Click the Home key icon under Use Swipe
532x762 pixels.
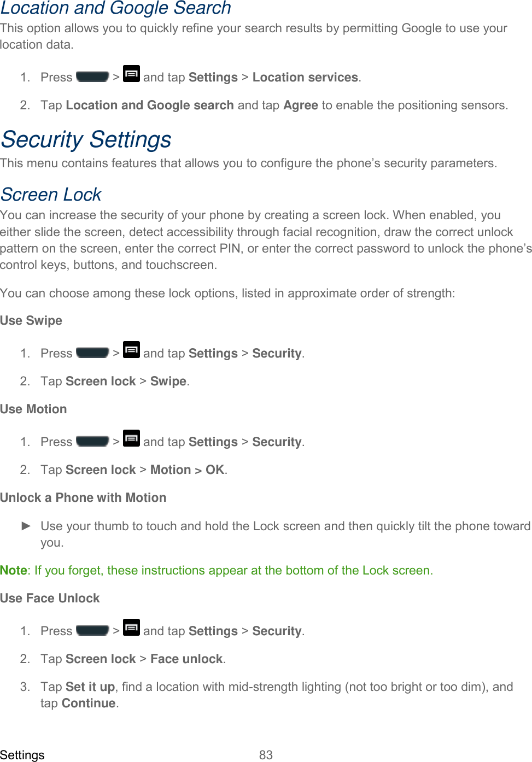tap(92, 353)
